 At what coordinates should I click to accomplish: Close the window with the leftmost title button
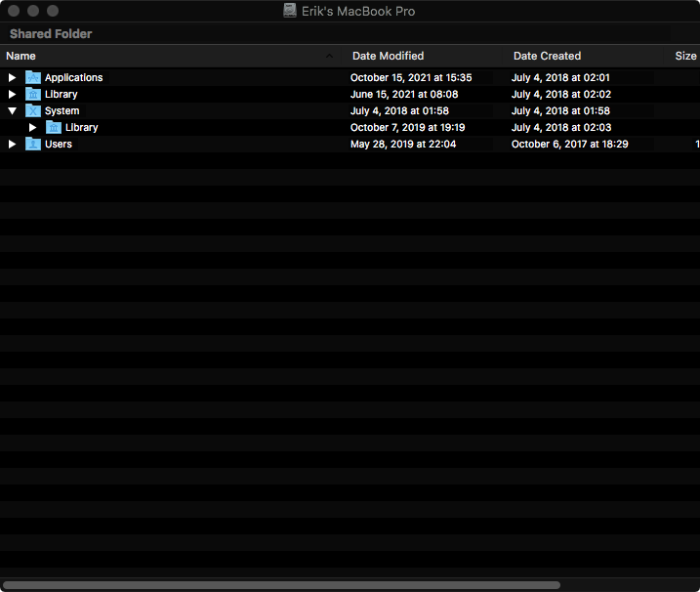(x=14, y=11)
